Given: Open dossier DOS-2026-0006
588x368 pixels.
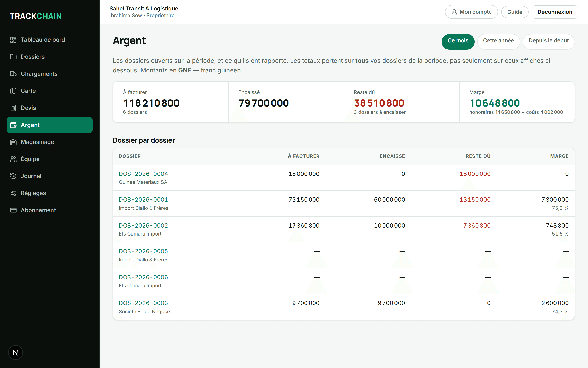Looking at the screenshot, I should pos(143,277).
